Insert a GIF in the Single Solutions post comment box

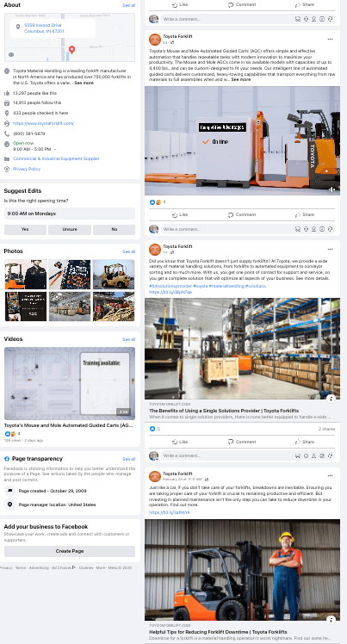pos(322,455)
